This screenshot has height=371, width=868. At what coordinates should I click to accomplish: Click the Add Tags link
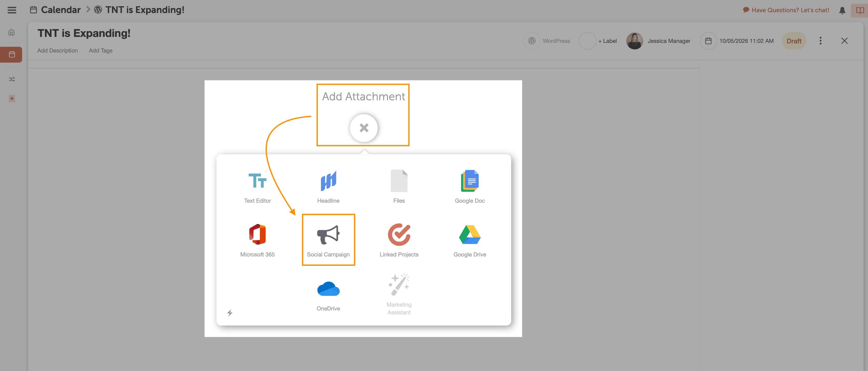100,50
